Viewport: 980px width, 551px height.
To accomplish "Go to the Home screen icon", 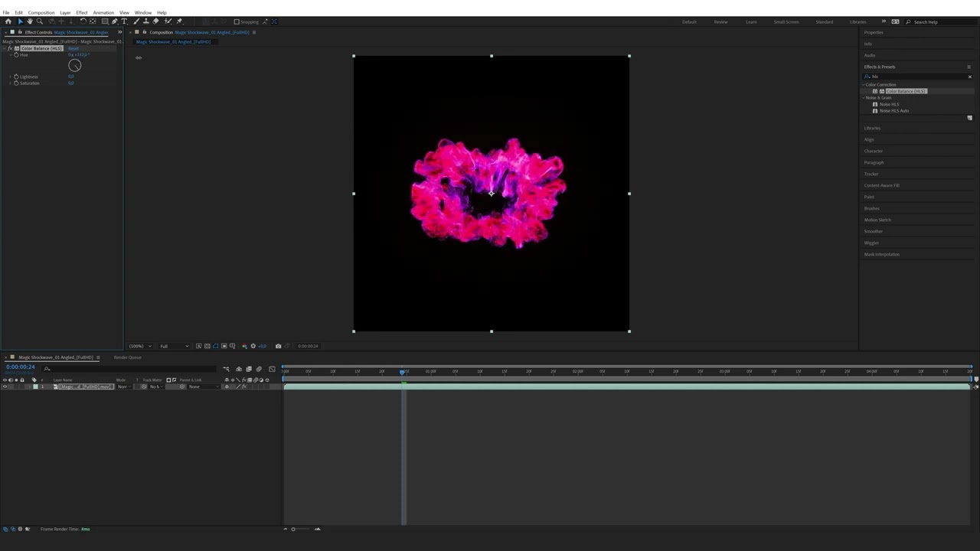I will [8, 21].
